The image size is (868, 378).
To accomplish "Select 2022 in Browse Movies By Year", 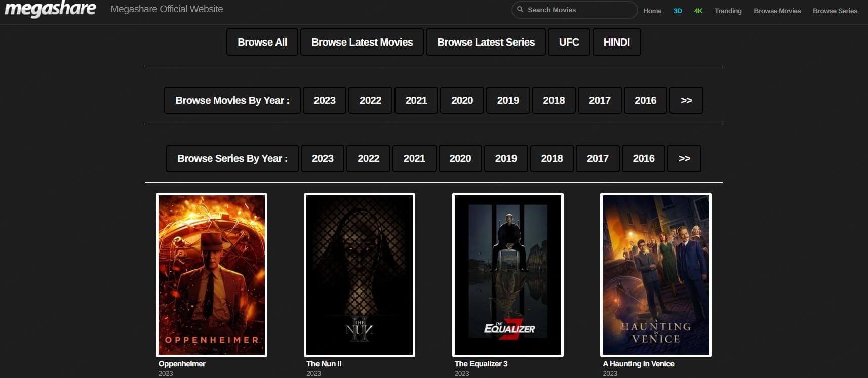I will coord(370,100).
